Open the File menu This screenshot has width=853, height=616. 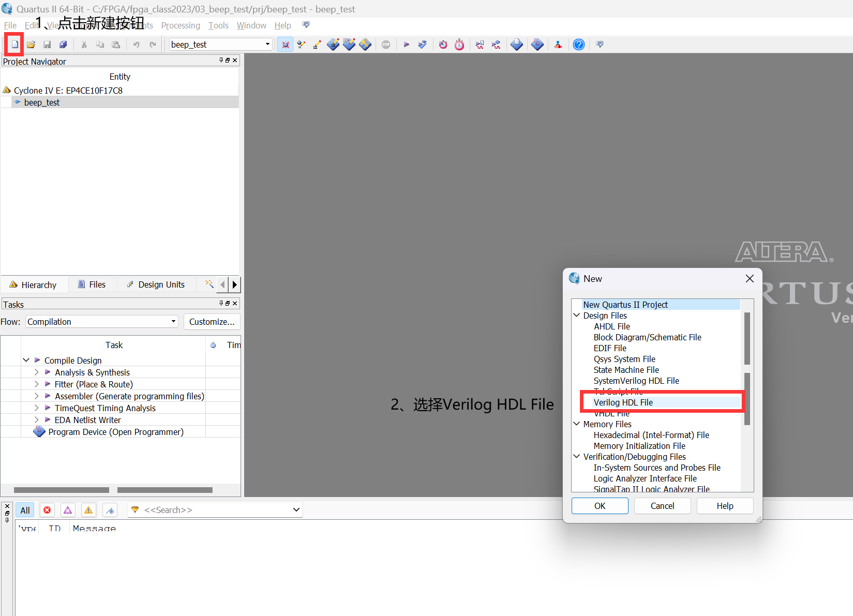coord(10,25)
